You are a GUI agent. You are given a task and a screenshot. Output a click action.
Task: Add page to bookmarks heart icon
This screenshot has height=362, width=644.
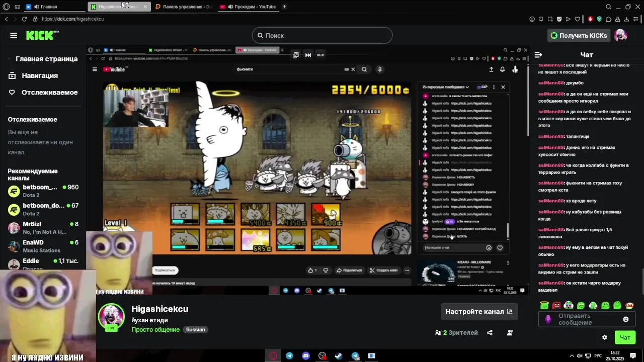[x=577, y=19]
